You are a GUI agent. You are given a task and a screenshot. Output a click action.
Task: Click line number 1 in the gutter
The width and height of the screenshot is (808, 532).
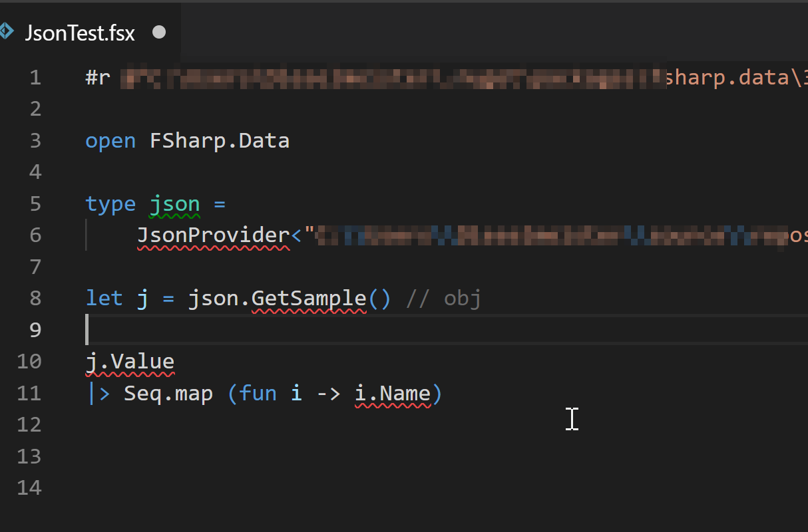[x=35, y=78]
